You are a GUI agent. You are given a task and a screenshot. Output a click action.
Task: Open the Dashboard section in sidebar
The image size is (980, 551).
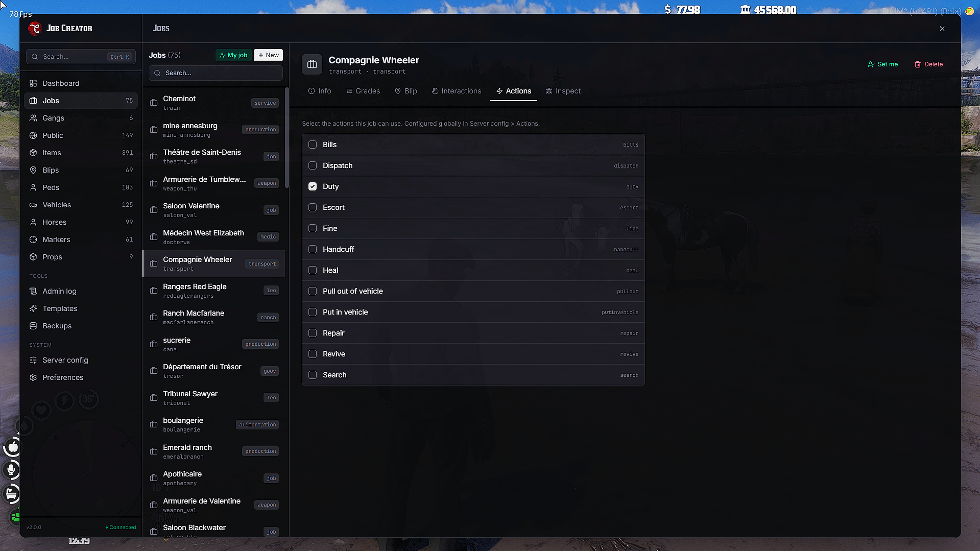[x=81, y=83]
